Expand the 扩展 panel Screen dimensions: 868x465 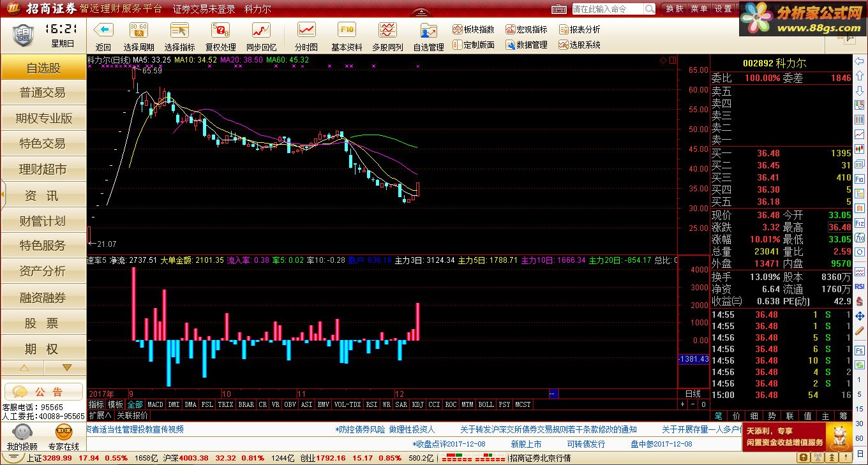[x=100, y=415]
